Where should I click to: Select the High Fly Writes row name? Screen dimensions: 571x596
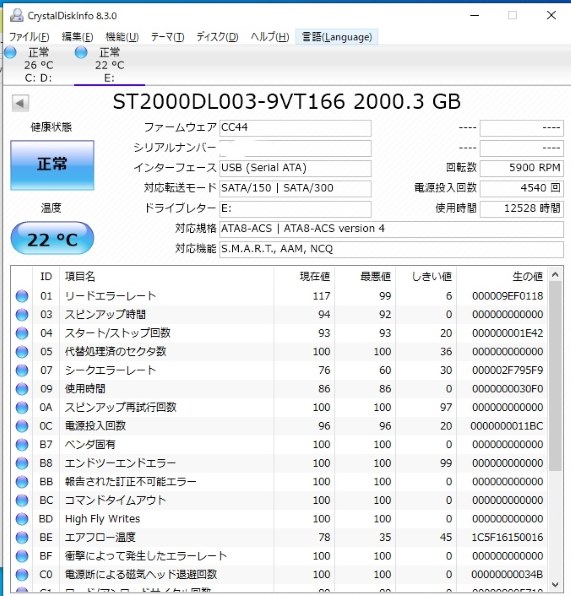click(103, 519)
